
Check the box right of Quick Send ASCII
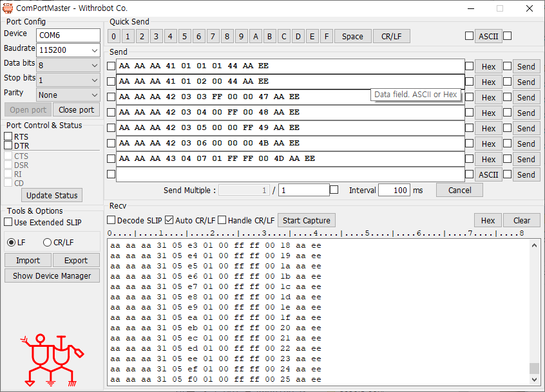[508, 36]
